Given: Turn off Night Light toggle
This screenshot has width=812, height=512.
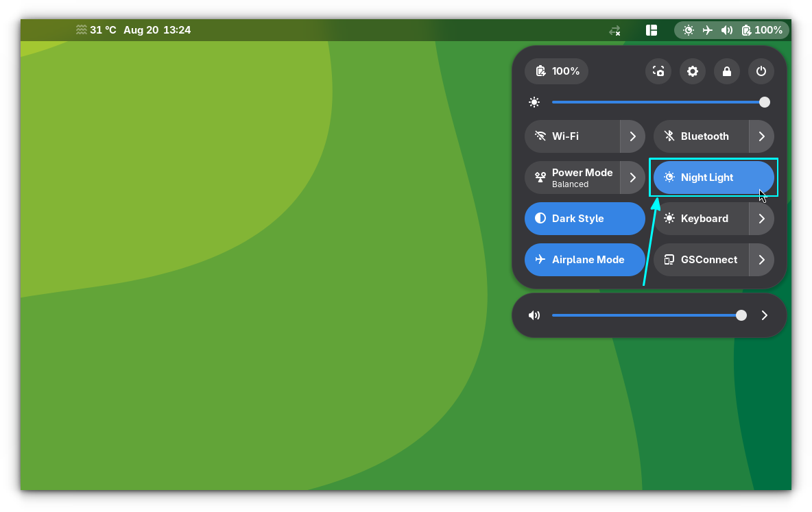Looking at the screenshot, I should [714, 178].
